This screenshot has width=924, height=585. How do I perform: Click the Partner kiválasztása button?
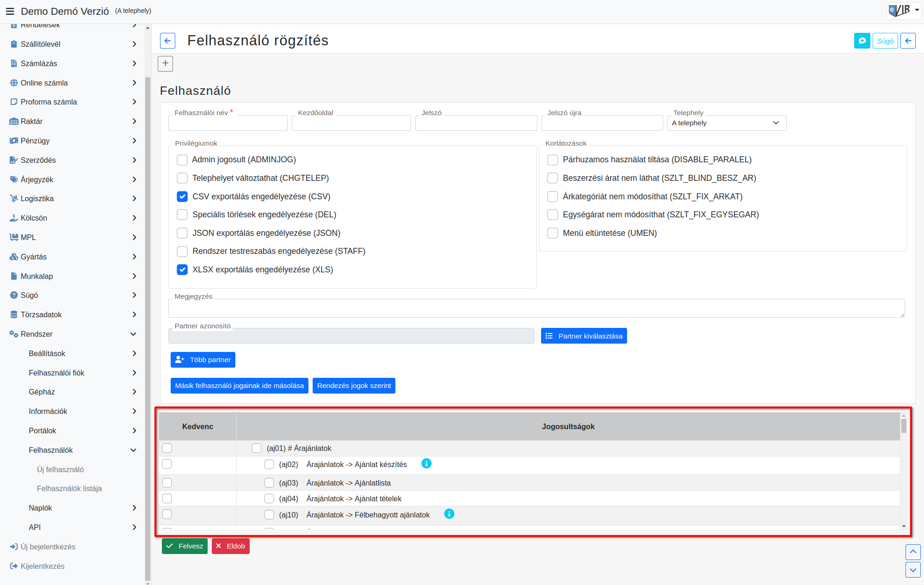(x=584, y=336)
